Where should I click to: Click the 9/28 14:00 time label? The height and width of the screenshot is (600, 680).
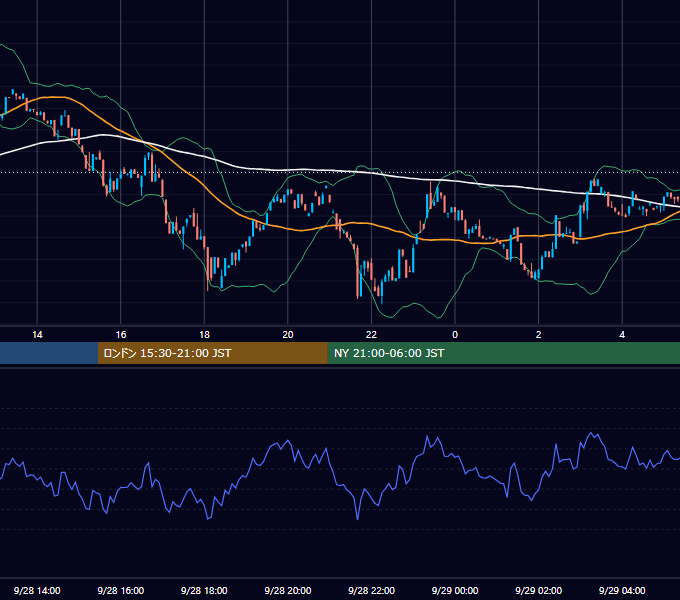(37, 590)
